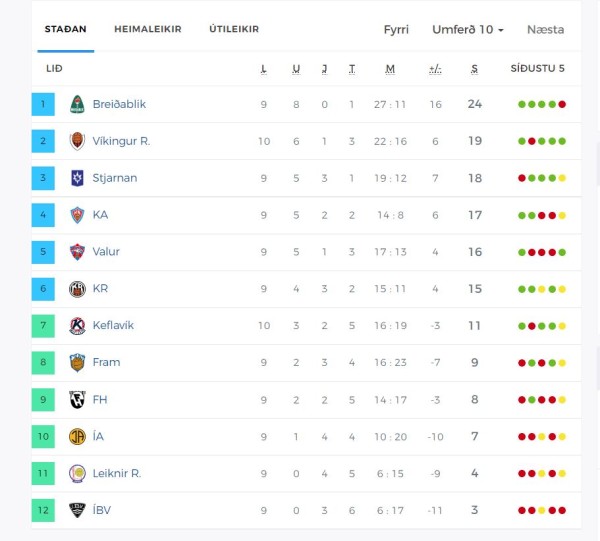
Task: Click Breiðablik's red last-match result dot
Action: (x=562, y=104)
